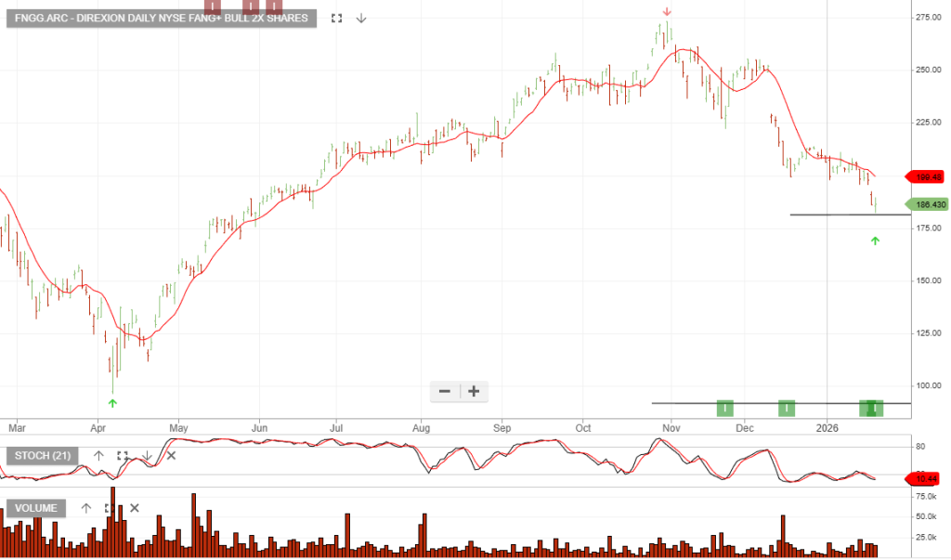Open the FNGG.ARC chart title label
Screen dimensions: 951x560
click(x=162, y=18)
